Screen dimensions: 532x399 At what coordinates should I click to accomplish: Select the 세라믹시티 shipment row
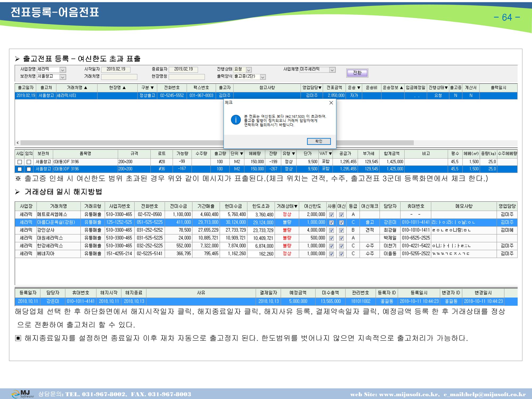266,95
